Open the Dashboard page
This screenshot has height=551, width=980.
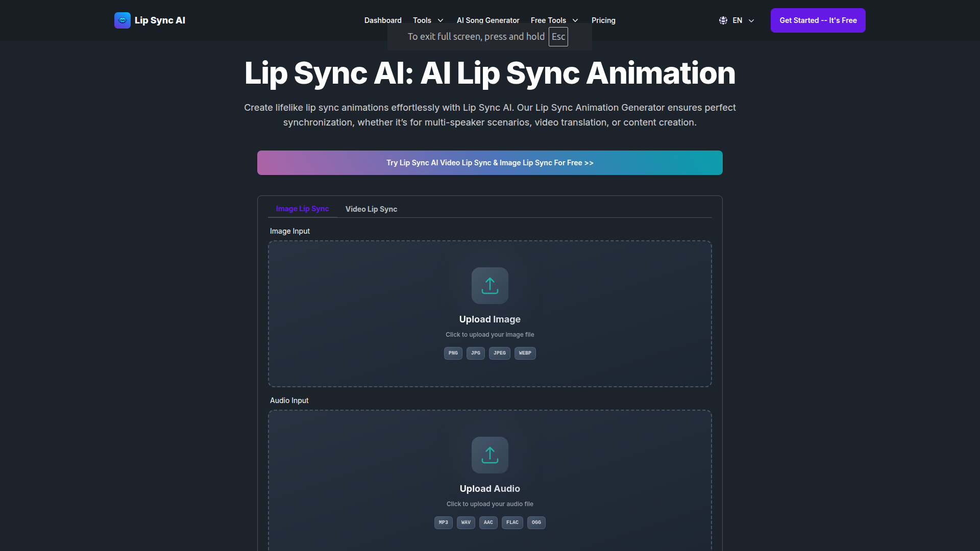[383, 20]
